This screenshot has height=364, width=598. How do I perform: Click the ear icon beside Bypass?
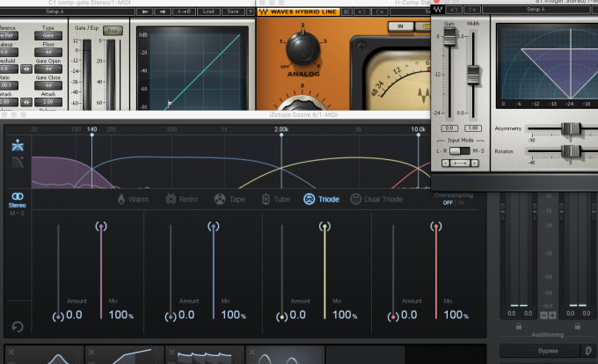[x=588, y=351]
